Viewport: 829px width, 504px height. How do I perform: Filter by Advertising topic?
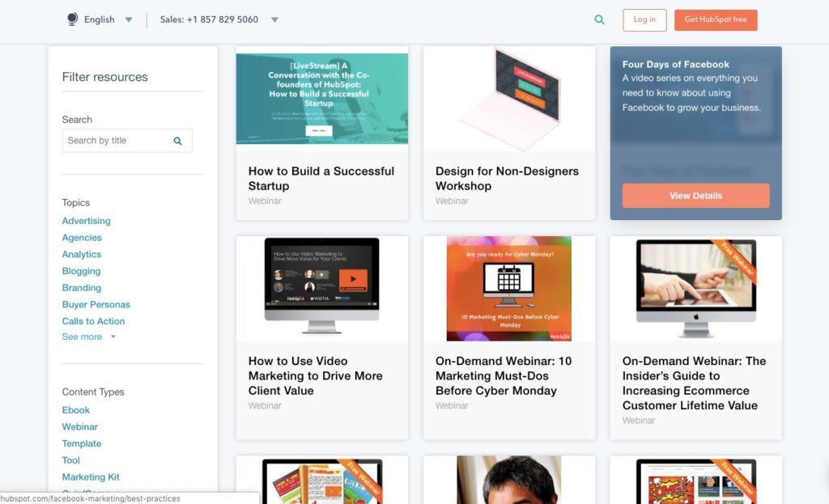point(86,221)
